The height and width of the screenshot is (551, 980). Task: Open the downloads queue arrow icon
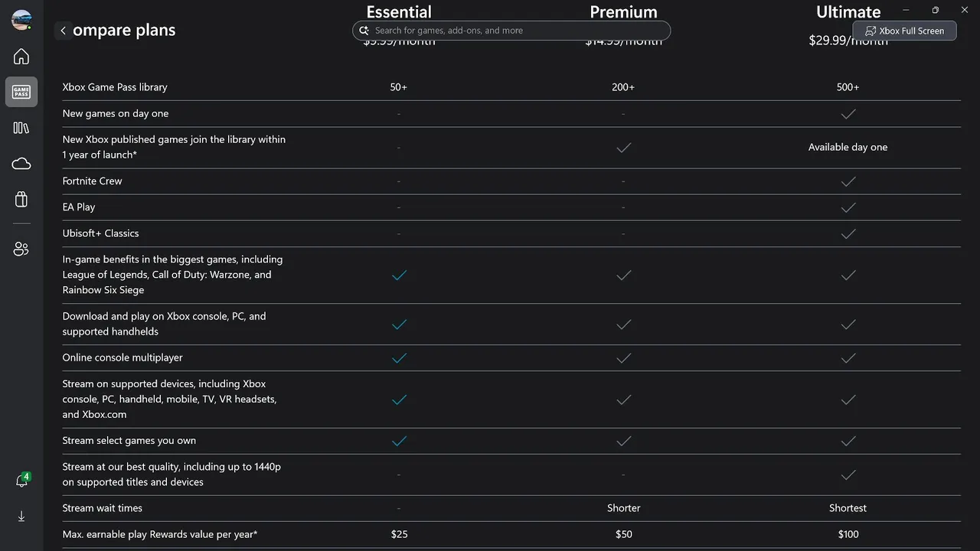(x=21, y=517)
